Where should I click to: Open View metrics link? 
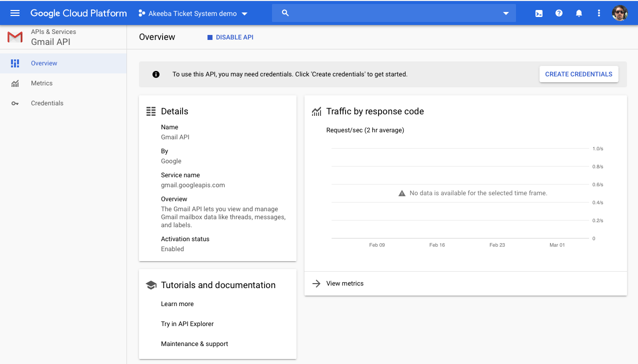[345, 284]
